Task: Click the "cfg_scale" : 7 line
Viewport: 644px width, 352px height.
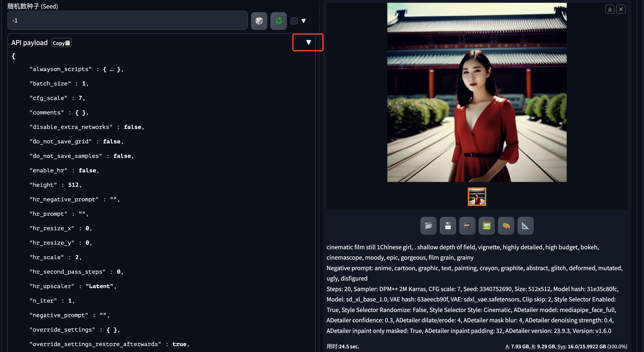Action: click(57, 98)
